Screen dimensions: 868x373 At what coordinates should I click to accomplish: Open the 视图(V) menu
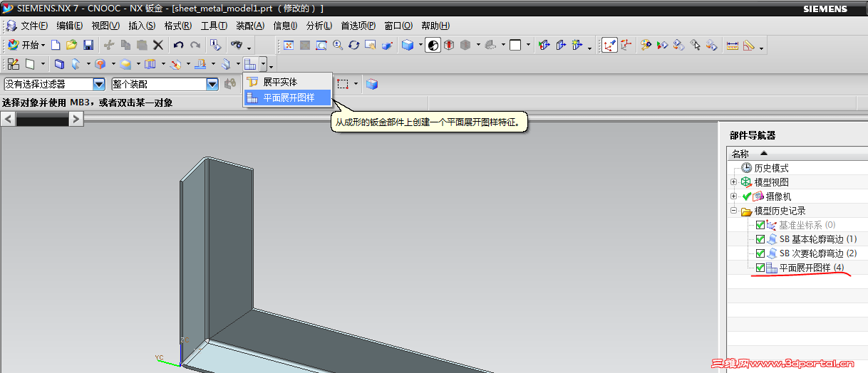tap(105, 26)
